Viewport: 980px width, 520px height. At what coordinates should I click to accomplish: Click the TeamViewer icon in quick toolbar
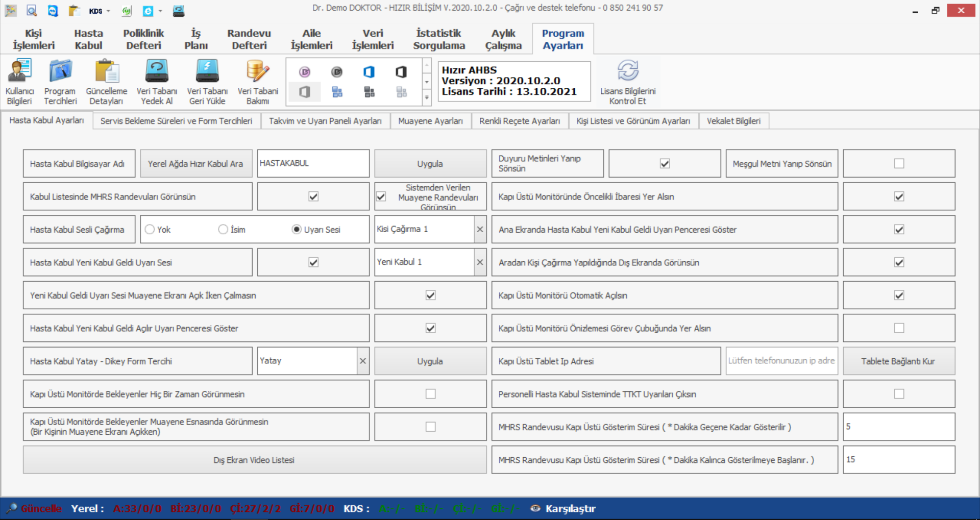pos(53,11)
